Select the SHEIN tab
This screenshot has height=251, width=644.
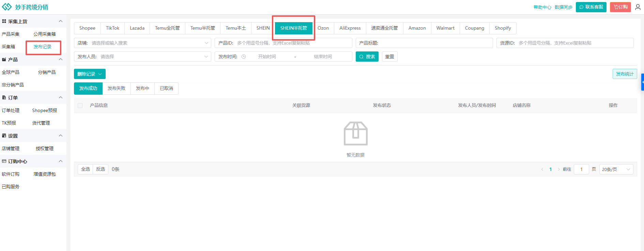coord(263,28)
